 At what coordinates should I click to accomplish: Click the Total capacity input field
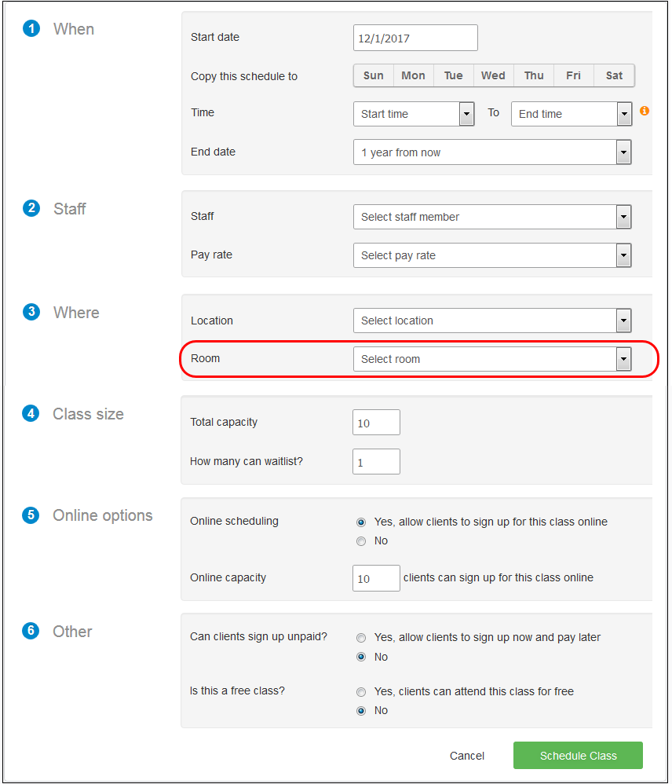tap(376, 422)
